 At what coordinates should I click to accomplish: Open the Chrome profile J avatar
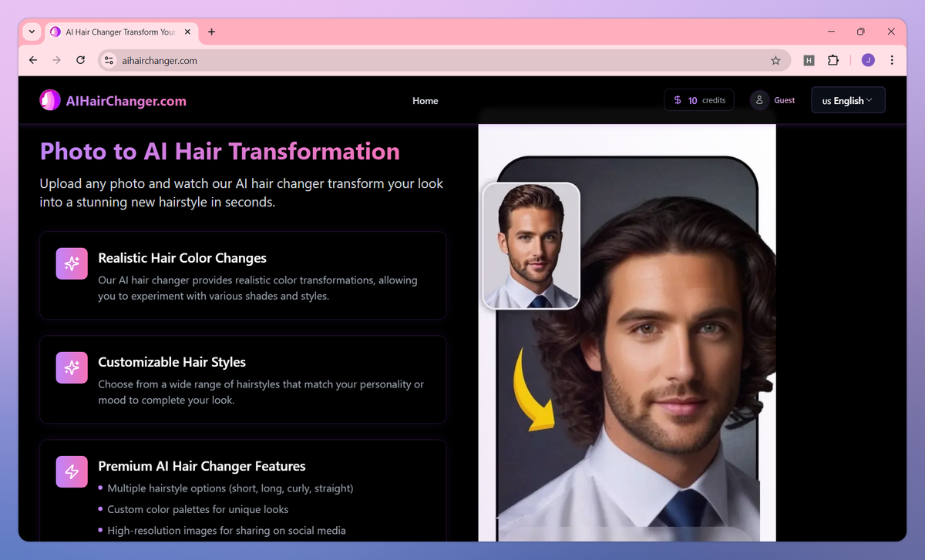(868, 60)
